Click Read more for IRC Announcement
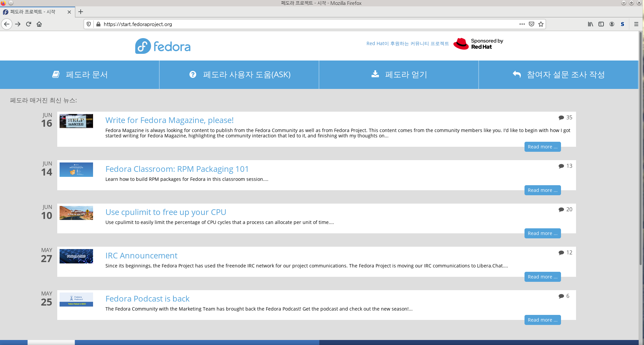This screenshot has width=644, height=345. 543,277
